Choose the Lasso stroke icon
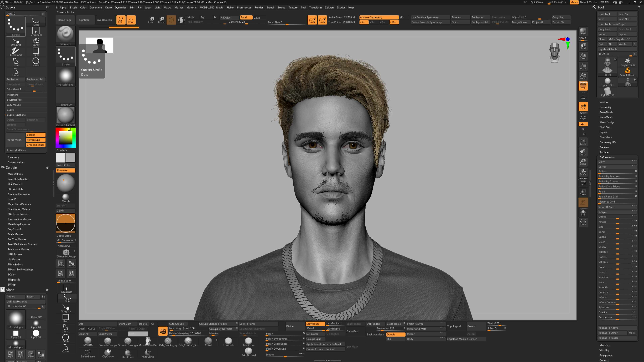Viewport: 644px width, 362px height. click(x=16, y=62)
